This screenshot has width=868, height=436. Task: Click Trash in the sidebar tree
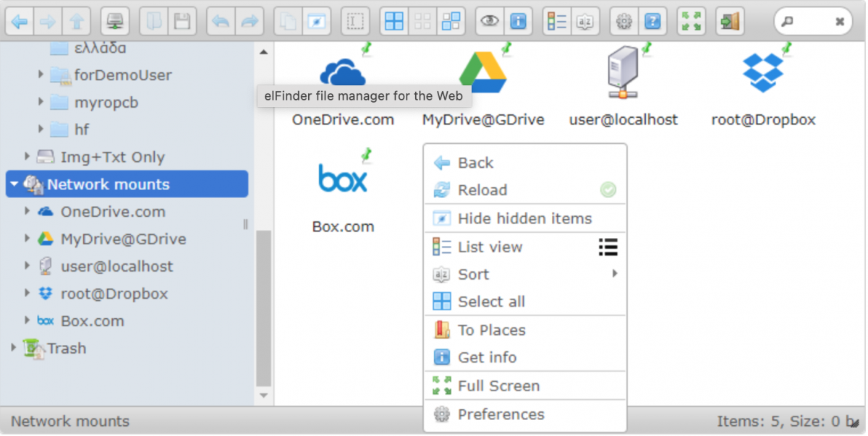tap(67, 349)
